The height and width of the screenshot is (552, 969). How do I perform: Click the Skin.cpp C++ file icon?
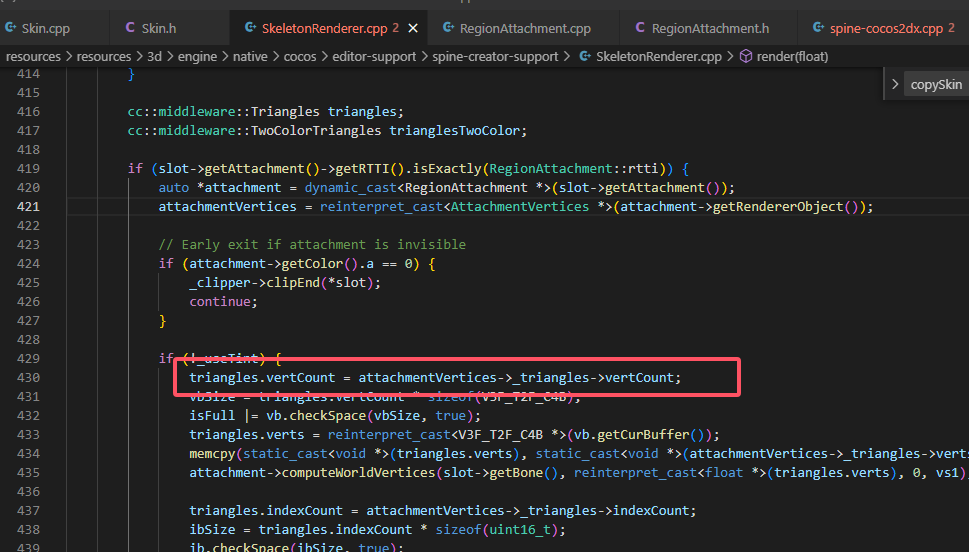(11, 28)
